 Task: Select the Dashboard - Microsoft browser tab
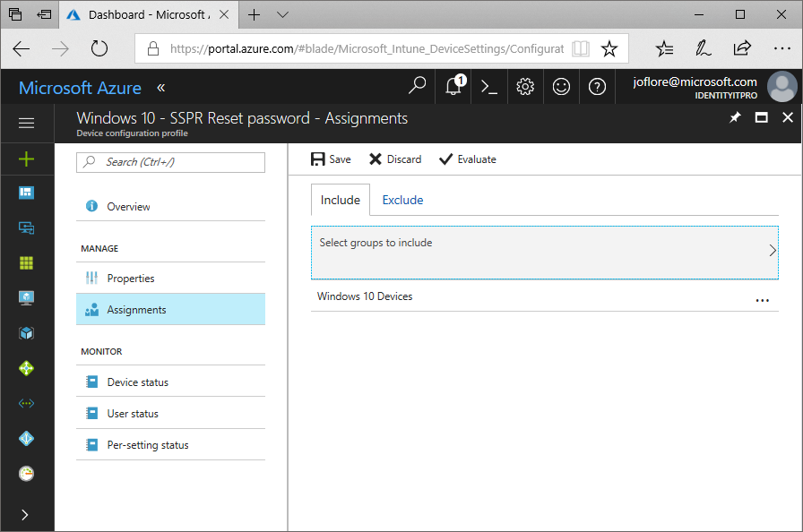(x=149, y=15)
